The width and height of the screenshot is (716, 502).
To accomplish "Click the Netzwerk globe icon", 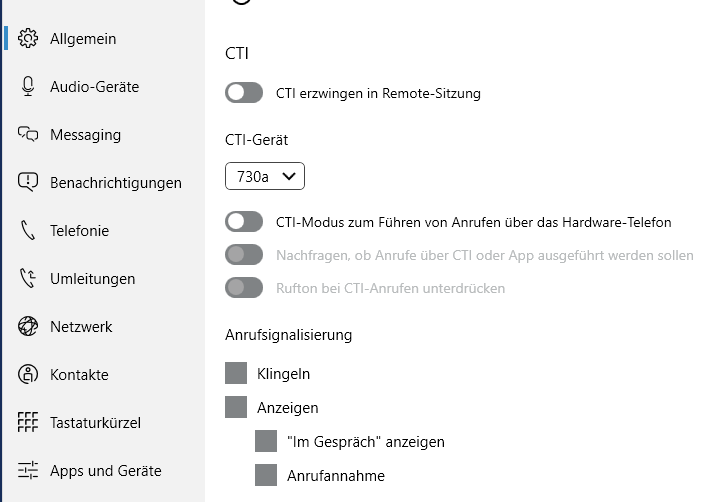I will tap(28, 326).
